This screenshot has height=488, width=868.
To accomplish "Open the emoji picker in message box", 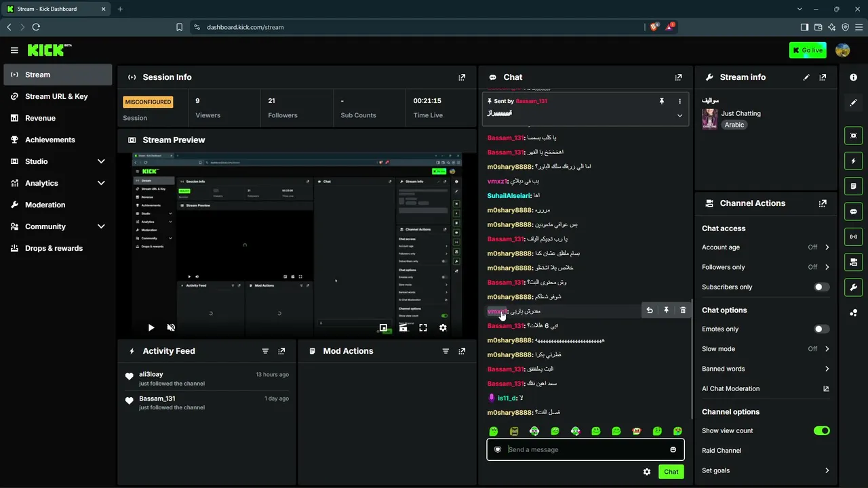I will [673, 449].
